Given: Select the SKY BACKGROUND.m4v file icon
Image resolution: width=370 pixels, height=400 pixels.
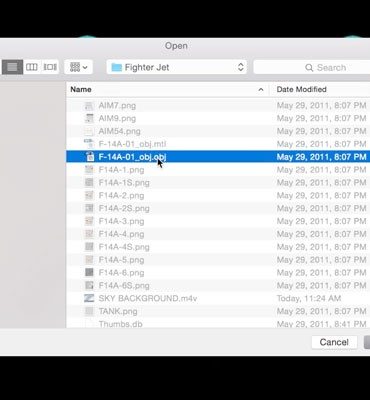Looking at the screenshot, I should (x=89, y=298).
